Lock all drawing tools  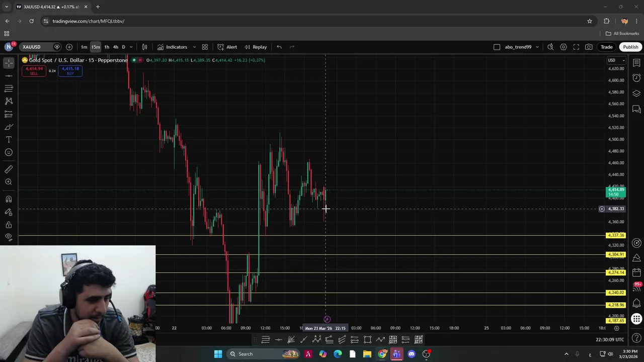pyautogui.click(x=9, y=225)
